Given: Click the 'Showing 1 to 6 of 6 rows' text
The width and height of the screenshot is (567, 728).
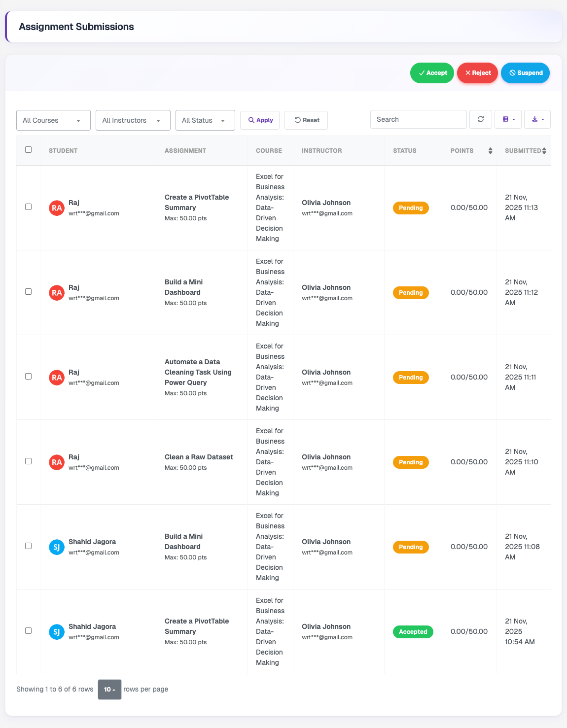Looking at the screenshot, I should click(55, 689).
